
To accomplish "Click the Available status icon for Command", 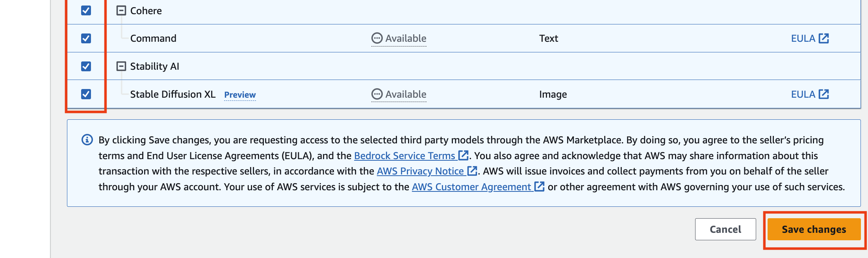I will pyautogui.click(x=377, y=38).
